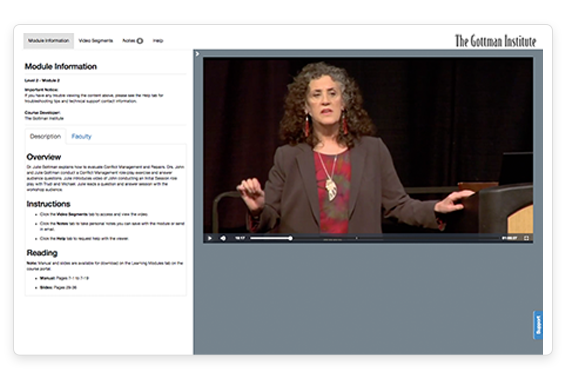Image resolution: width=565 pixels, height=376 pixels.
Task: Click the video progress slider handle
Action: 290,238
